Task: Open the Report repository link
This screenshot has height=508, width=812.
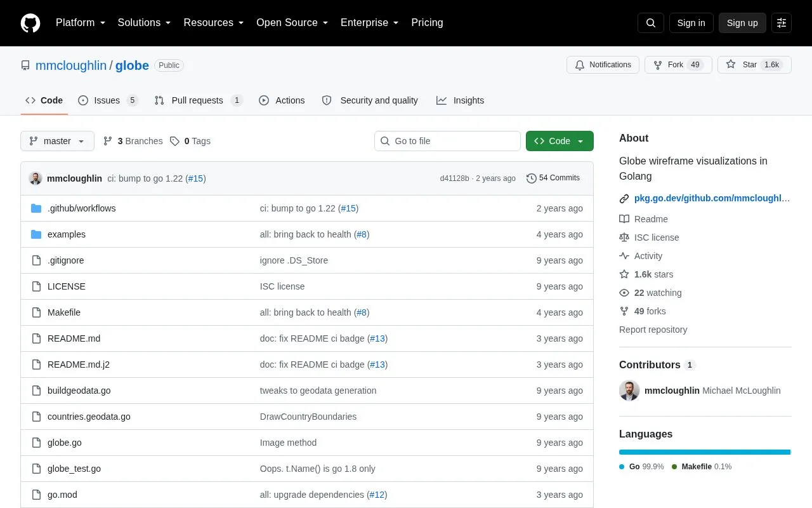Action: pyautogui.click(x=653, y=330)
